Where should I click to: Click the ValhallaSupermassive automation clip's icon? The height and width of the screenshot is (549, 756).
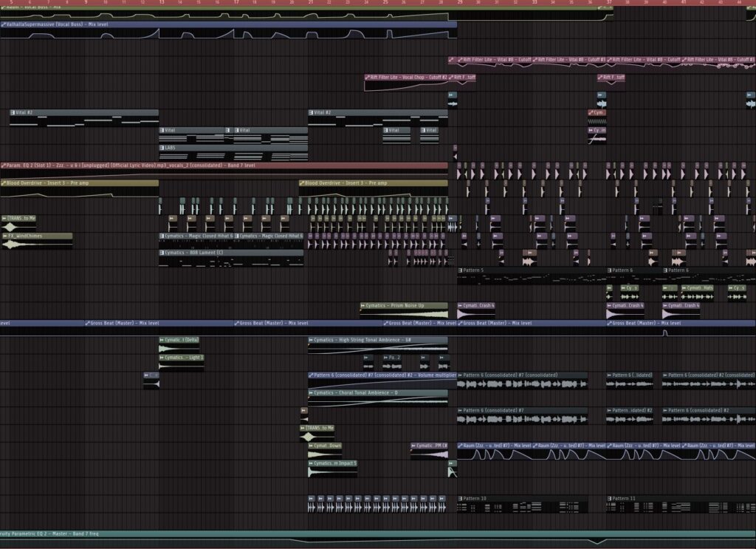[3, 24]
